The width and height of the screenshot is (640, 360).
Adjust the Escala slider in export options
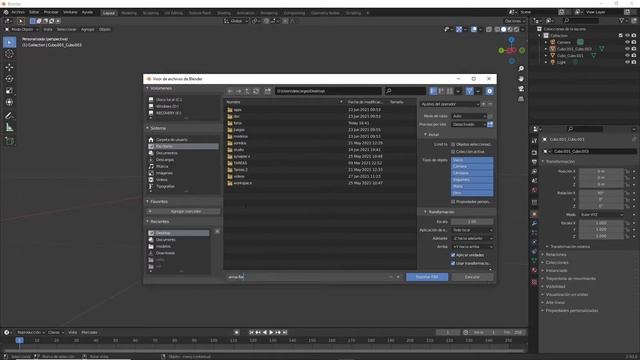[472, 222]
